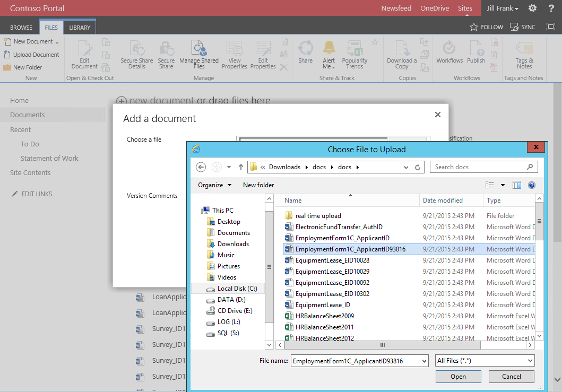Viewport: 562px width, 392px height.
Task: Select the real time upload folder
Action: coord(313,216)
